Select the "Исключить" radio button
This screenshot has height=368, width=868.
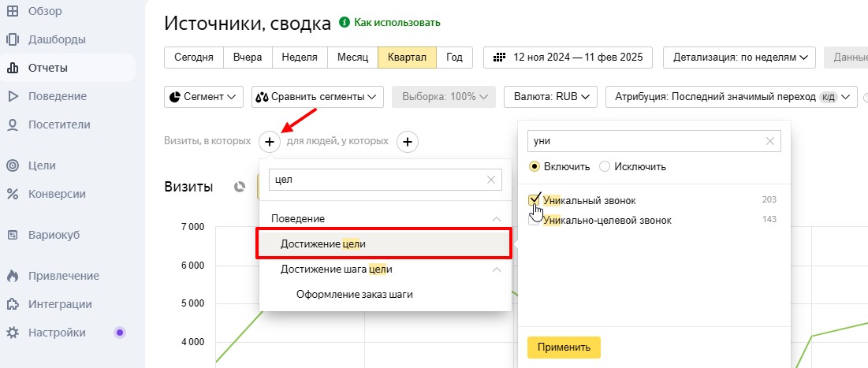click(x=605, y=166)
